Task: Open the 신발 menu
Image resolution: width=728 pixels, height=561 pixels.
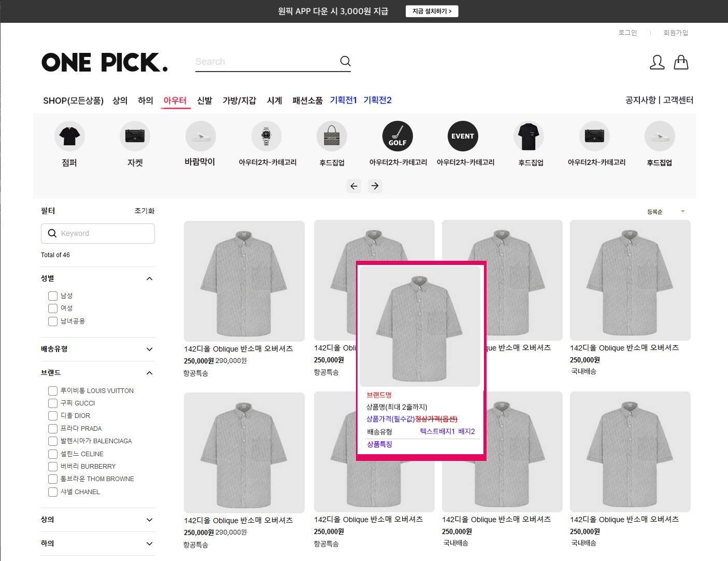Action: 205,101
